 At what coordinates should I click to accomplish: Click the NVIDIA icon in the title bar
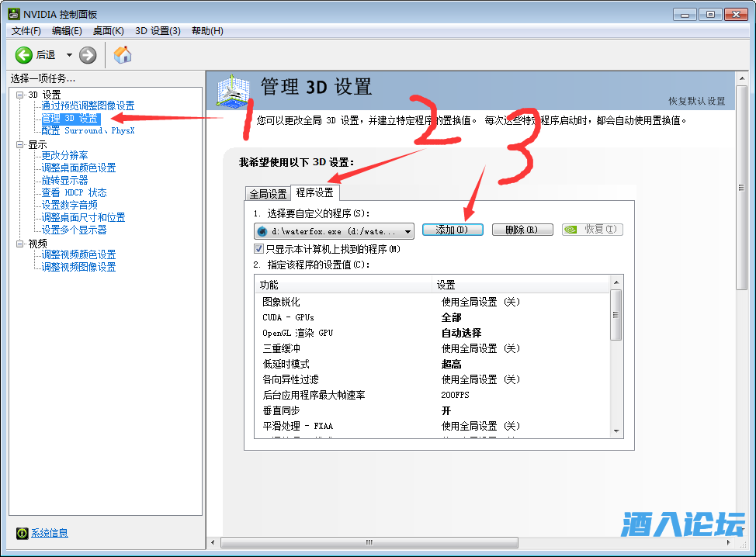pyautogui.click(x=14, y=14)
